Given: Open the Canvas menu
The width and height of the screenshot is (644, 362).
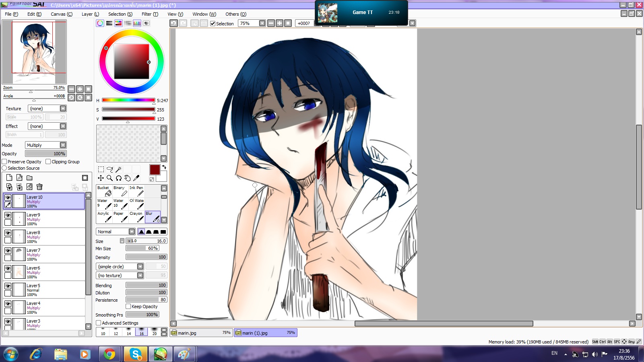Looking at the screenshot, I should click(62, 14).
